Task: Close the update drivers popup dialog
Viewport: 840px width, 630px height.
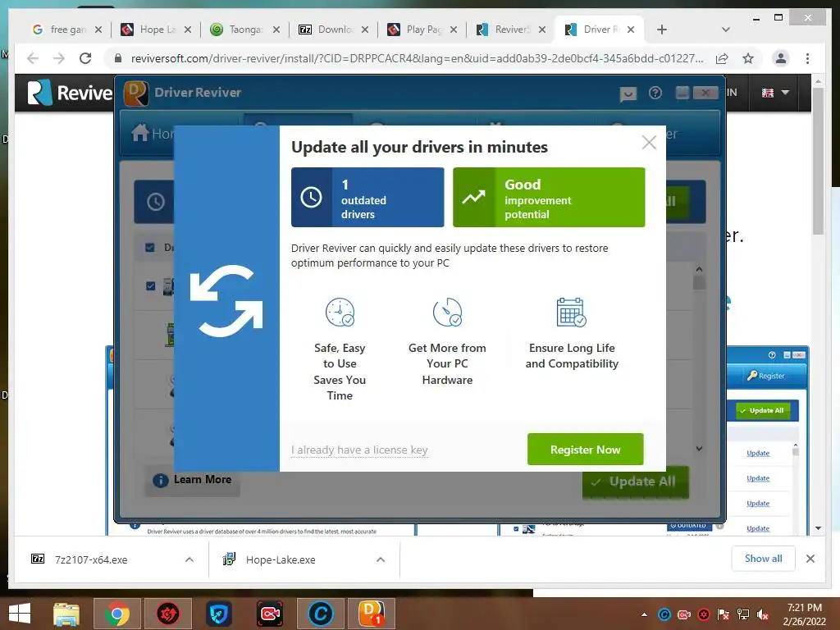Action: click(649, 142)
